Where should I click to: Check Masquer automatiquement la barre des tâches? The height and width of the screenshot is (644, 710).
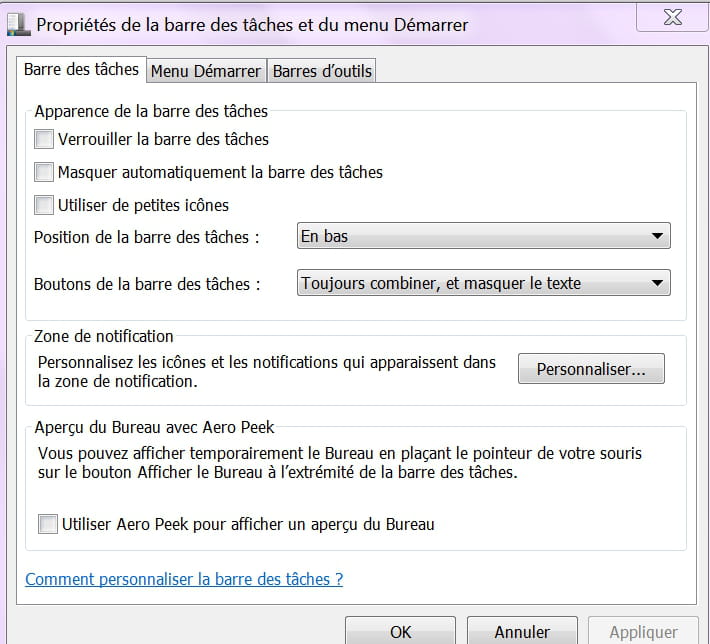click(x=44, y=172)
